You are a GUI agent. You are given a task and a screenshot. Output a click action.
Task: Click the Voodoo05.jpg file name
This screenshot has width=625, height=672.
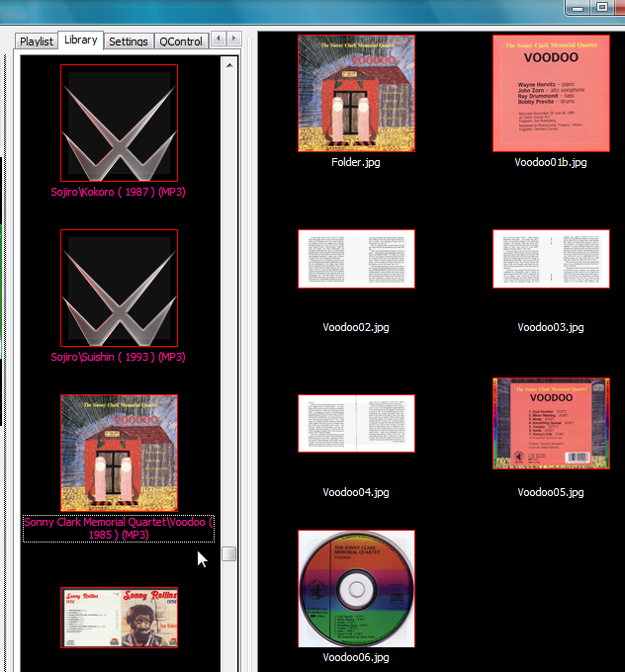(x=551, y=492)
